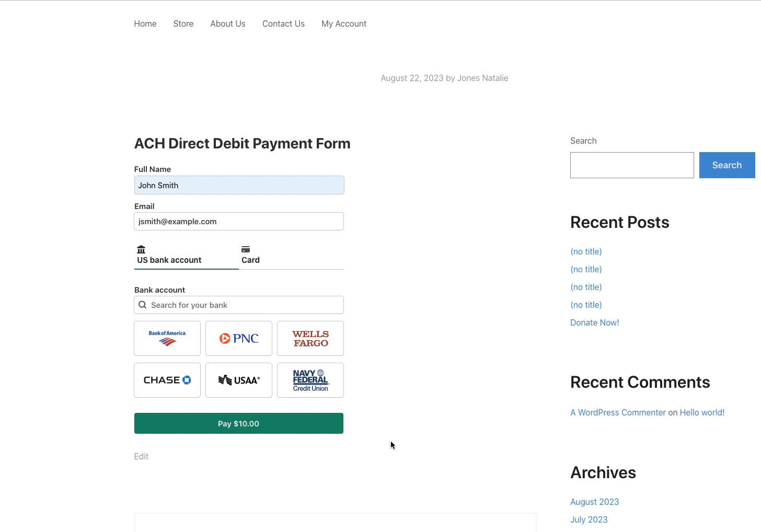The image size is (761, 532).
Task: Open the August 2023 archive
Action: click(x=595, y=502)
